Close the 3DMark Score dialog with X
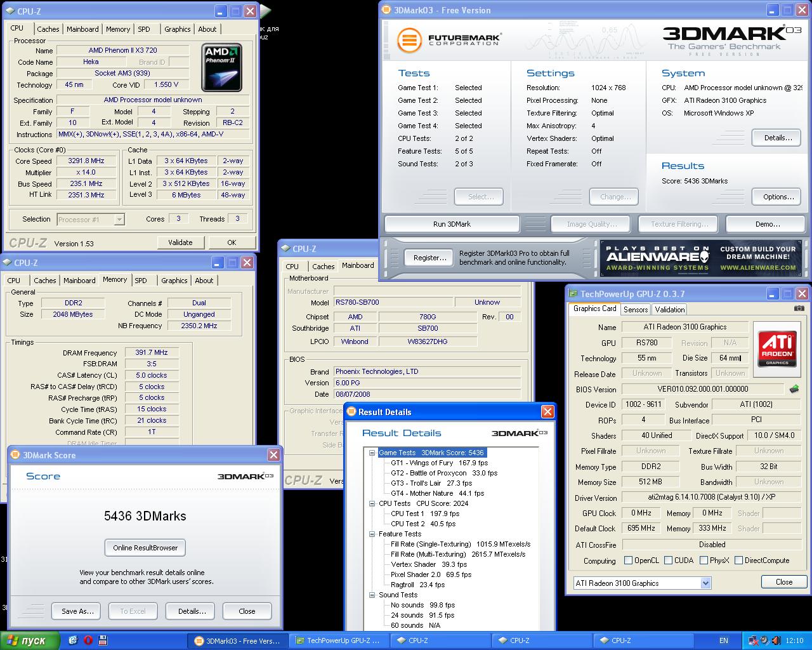 tap(273, 454)
